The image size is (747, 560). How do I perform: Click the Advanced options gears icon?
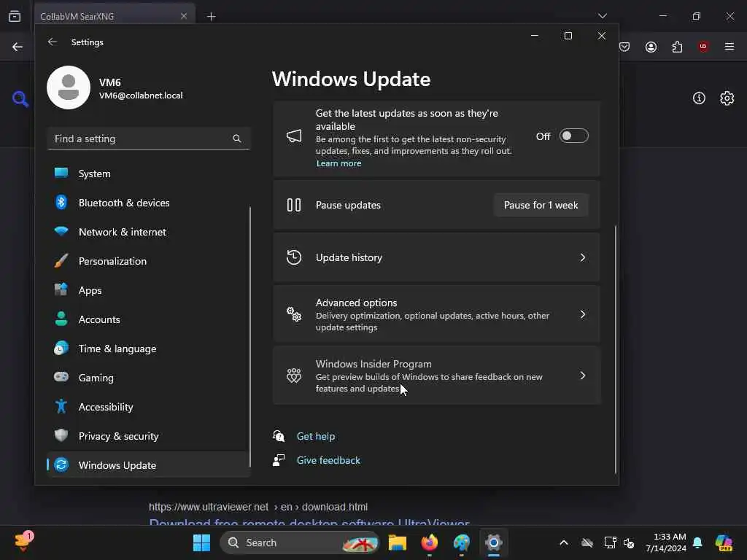294,314
